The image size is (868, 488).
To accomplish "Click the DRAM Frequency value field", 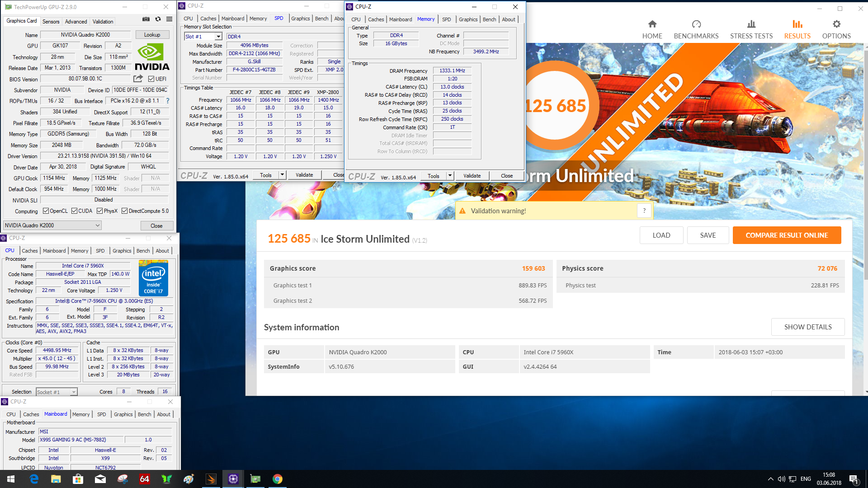I will (452, 71).
